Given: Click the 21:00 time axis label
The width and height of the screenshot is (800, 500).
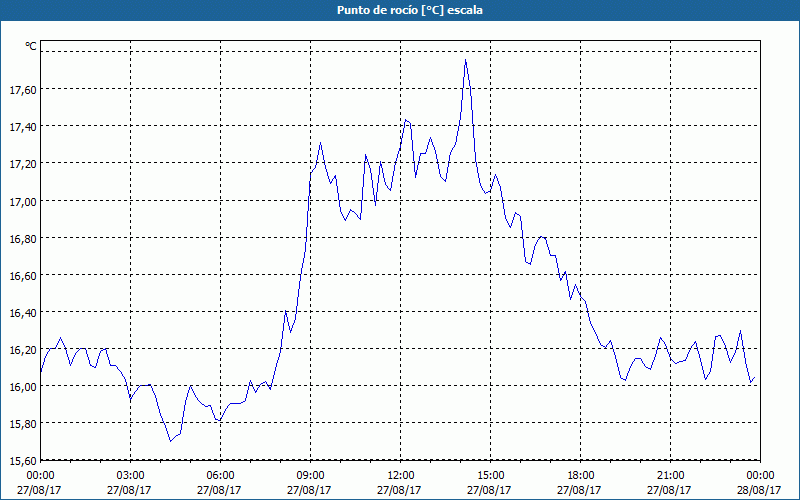Looking at the screenshot, I should coord(671,476).
